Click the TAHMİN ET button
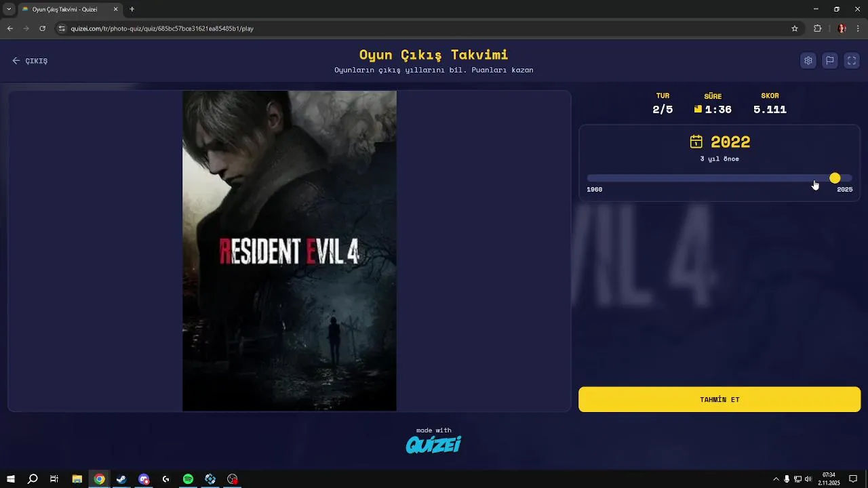The height and width of the screenshot is (488, 868). (x=719, y=400)
